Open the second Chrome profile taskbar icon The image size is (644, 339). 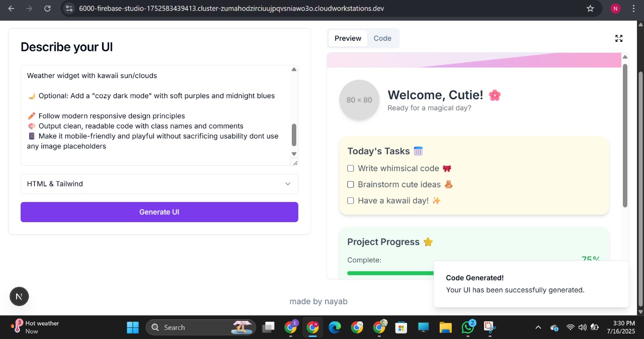[357, 327]
